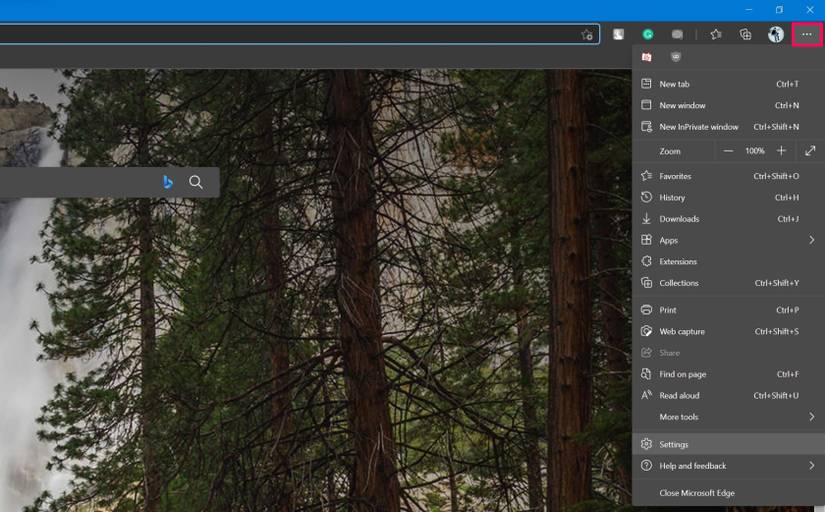825x512 pixels.
Task: Open the Collections toolbar icon
Action: (x=745, y=35)
